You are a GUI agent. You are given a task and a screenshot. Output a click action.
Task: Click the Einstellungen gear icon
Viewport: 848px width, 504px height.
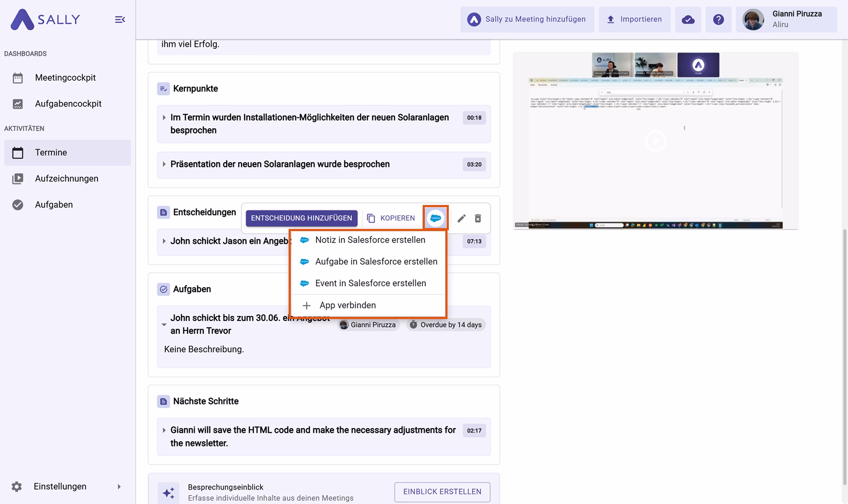[17, 487]
